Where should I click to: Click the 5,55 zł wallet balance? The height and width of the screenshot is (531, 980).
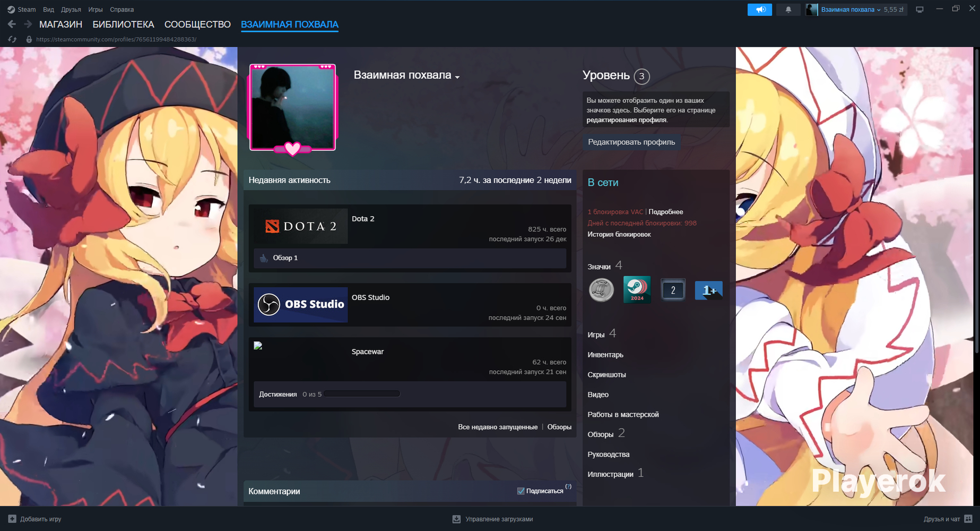pos(894,10)
